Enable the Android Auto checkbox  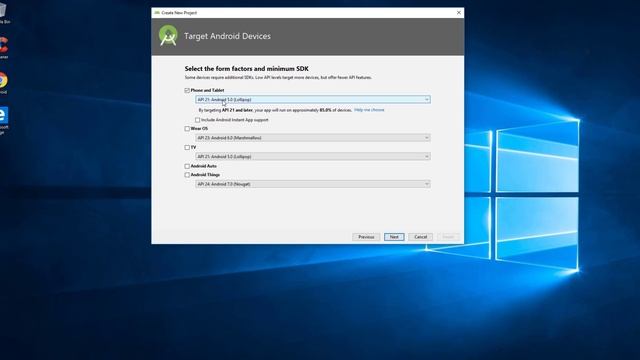click(187, 166)
